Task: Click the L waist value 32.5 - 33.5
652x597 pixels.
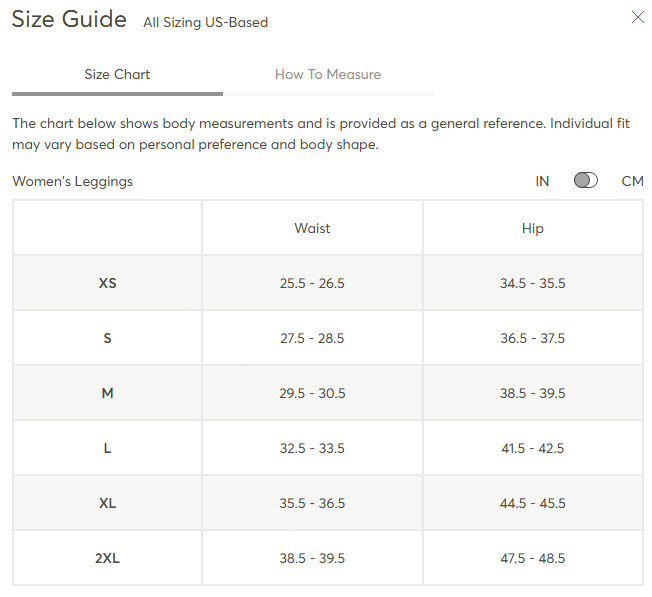Action: tap(312, 448)
